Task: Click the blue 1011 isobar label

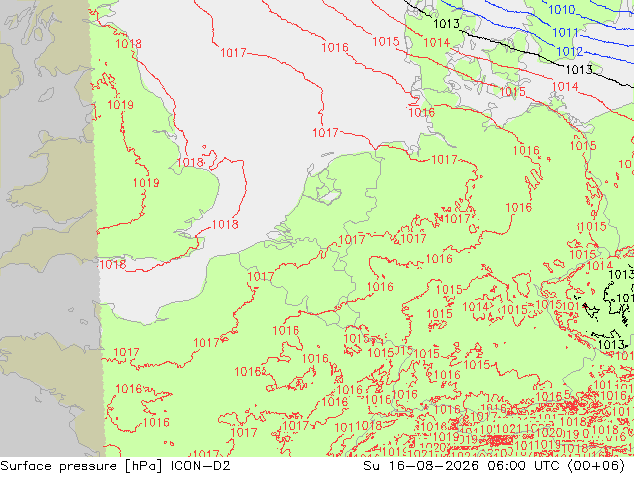Action: pos(565,32)
